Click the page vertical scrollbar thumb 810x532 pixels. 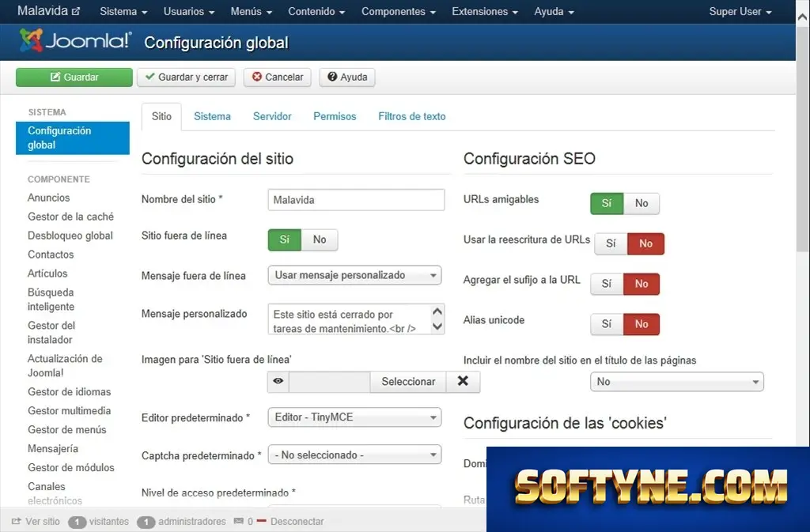pos(802,139)
